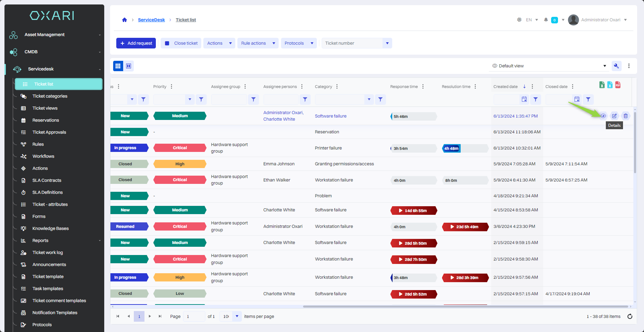Screen dimensions: 644x332
Task: Click the eye Details icon on first ticket
Action: click(x=603, y=116)
